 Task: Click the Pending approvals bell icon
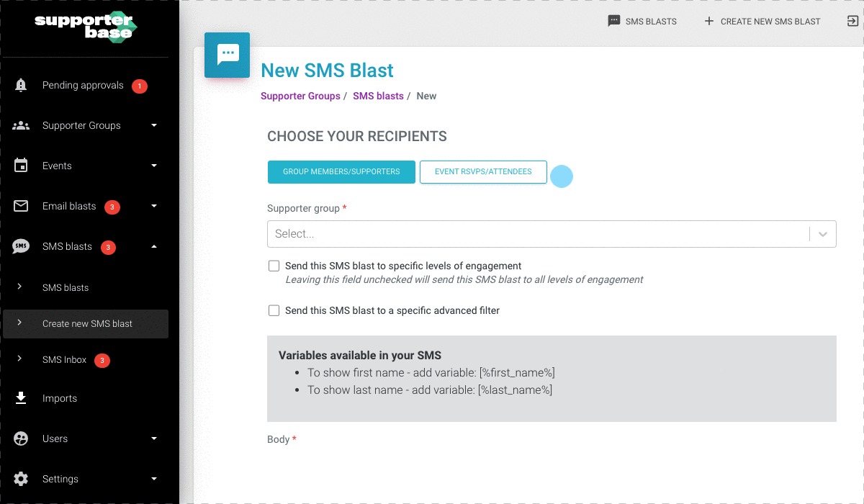[21, 85]
